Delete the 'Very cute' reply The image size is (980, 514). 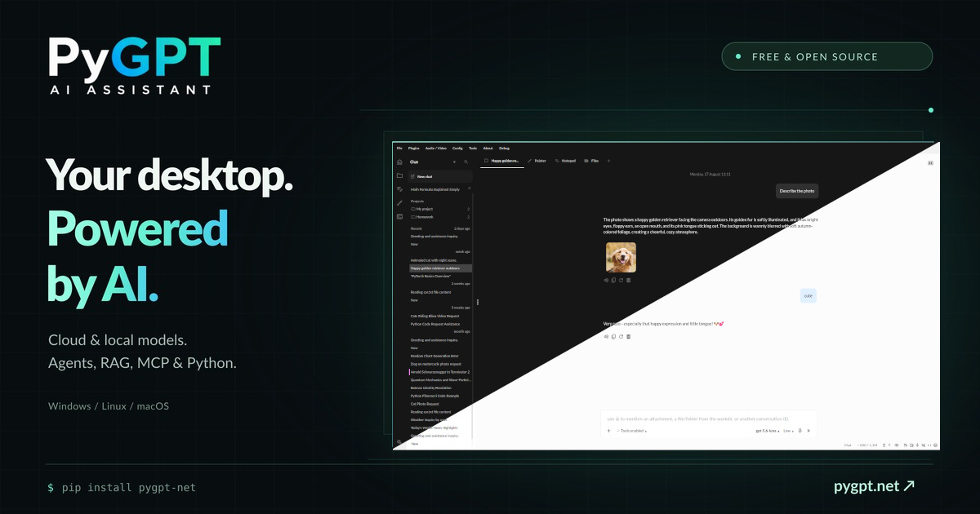tap(628, 336)
